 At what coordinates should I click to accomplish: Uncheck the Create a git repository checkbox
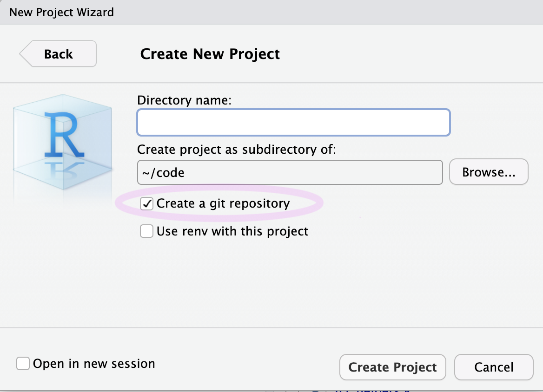pos(147,203)
